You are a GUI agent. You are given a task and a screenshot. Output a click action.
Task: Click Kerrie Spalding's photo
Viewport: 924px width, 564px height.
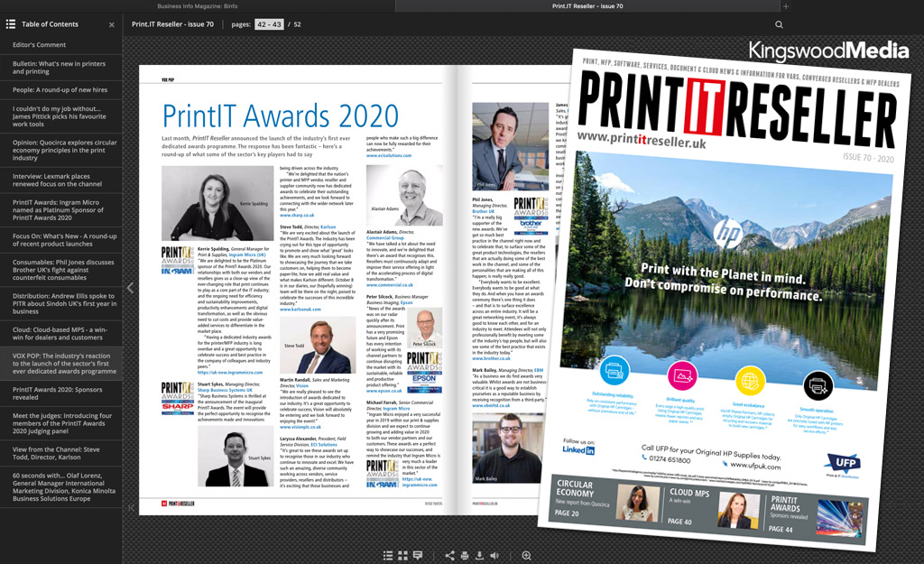click(216, 203)
